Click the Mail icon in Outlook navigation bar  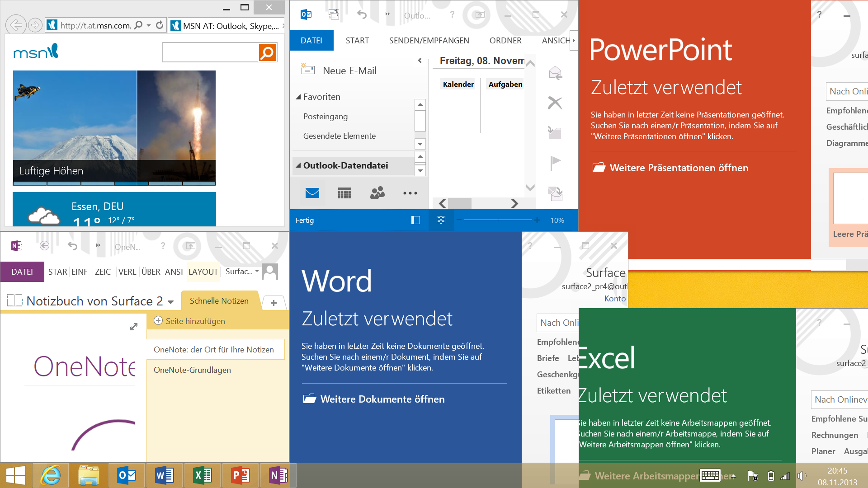312,193
